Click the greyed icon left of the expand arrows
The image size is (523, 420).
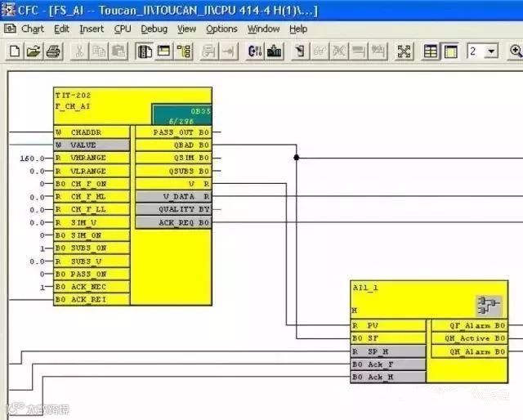[378, 51]
